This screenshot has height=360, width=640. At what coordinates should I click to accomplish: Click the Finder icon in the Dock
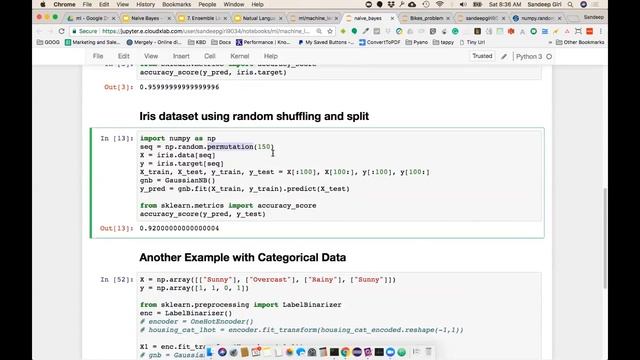click(211, 352)
